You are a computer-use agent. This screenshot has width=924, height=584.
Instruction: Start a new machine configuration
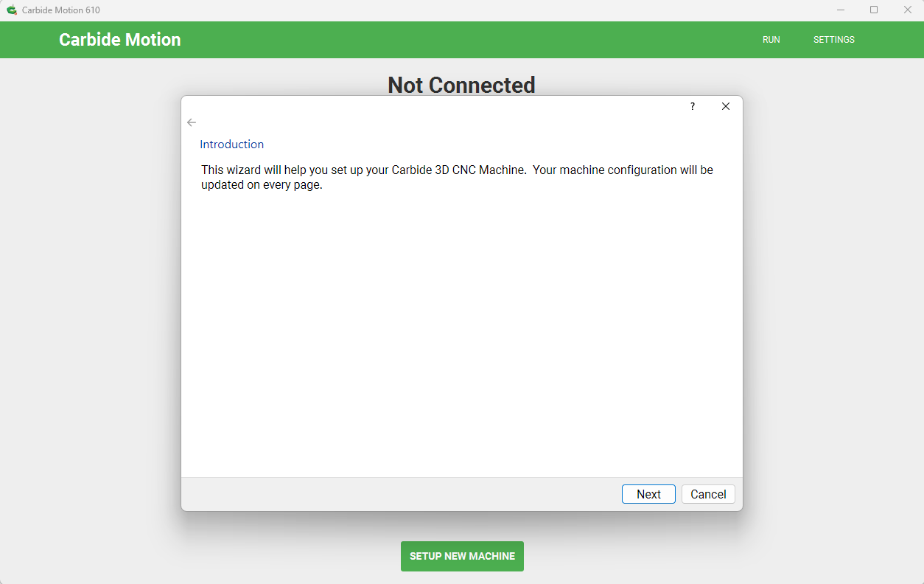click(x=462, y=557)
